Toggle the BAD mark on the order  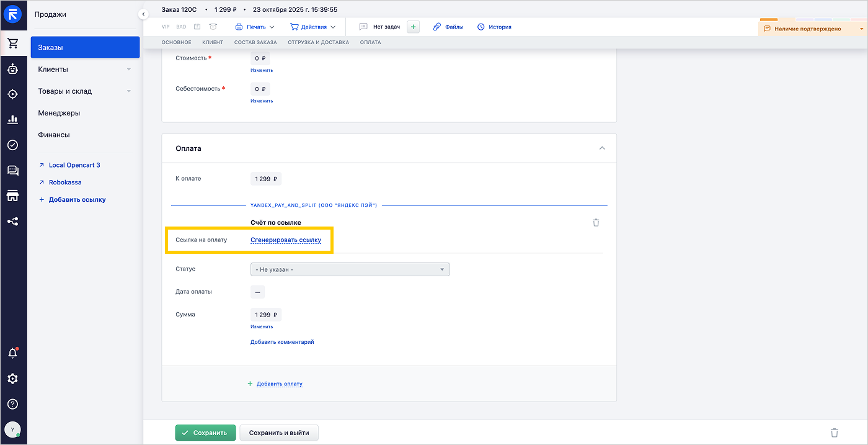(x=181, y=27)
